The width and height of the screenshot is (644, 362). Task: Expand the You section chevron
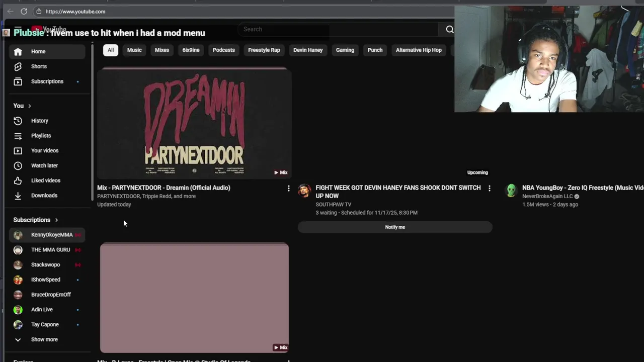29,106
